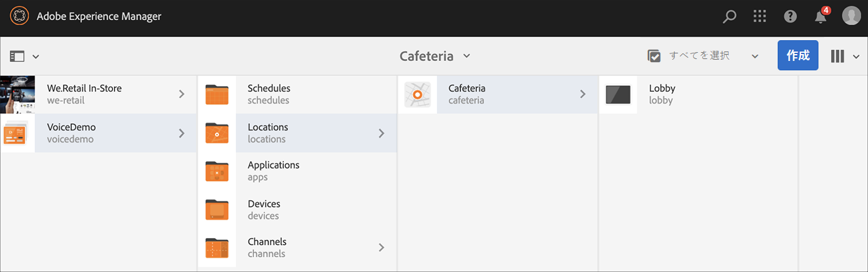Expand the Channels folder chevron
Screen dimensions: 868x272
pos(381,248)
